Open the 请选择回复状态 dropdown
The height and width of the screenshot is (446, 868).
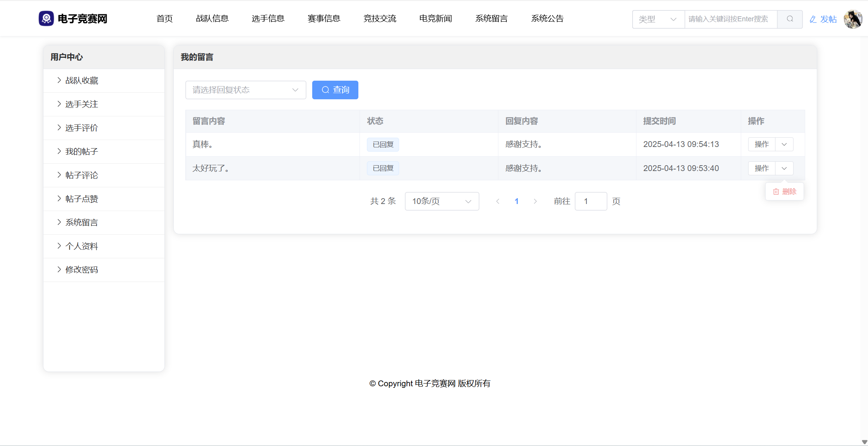click(246, 90)
